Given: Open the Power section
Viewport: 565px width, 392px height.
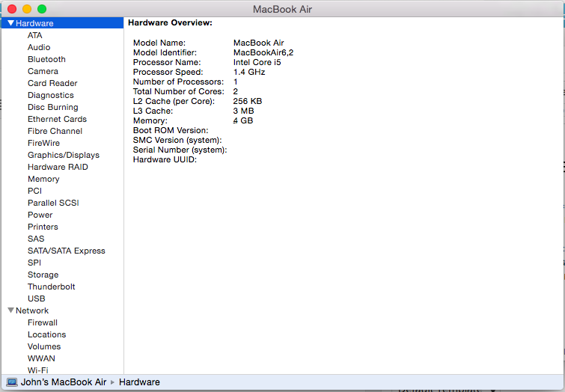Looking at the screenshot, I should coord(40,215).
